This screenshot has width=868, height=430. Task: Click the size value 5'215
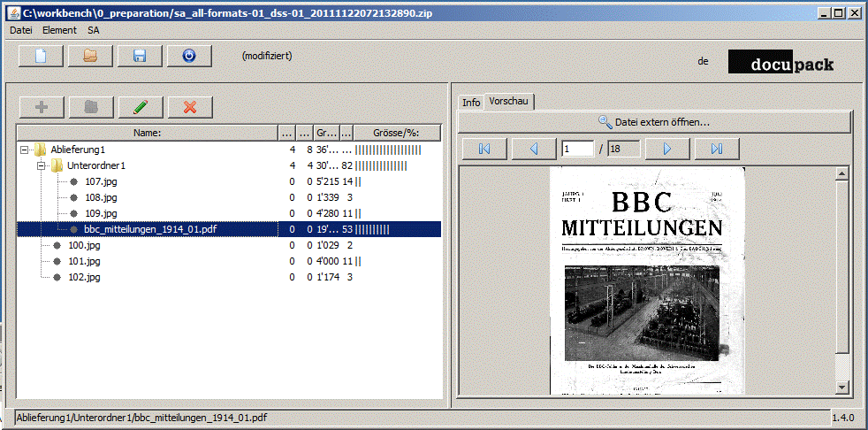[x=328, y=181]
